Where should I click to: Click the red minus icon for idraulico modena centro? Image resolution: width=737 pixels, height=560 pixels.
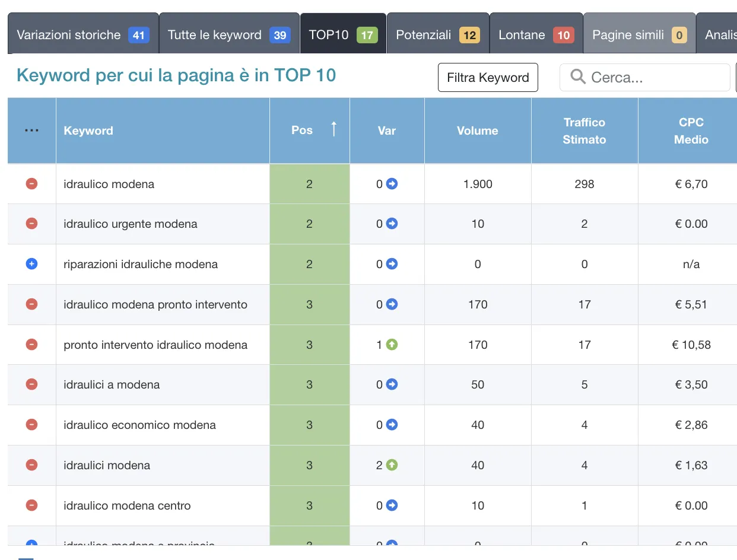pos(32,505)
